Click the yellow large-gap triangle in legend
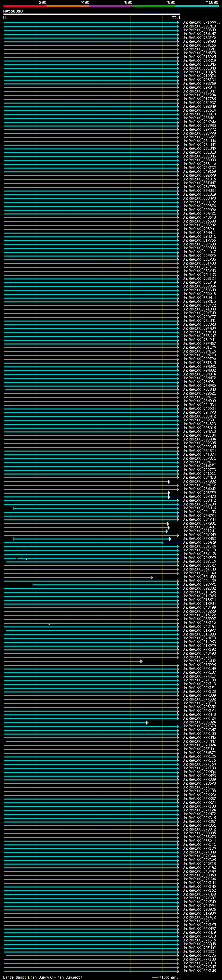 click(28, 977)
